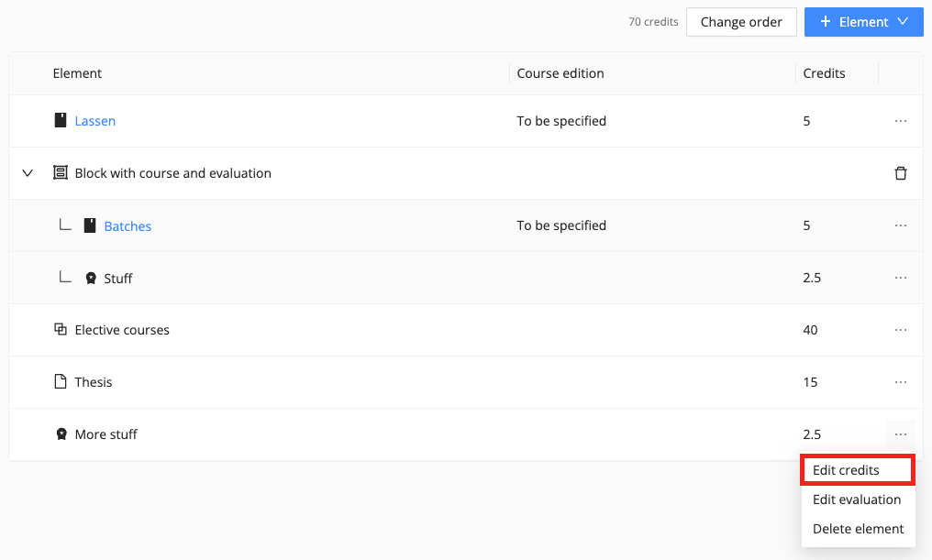The image size is (932, 560).
Task: Delete the block via the trash icon
Action: 901,173
